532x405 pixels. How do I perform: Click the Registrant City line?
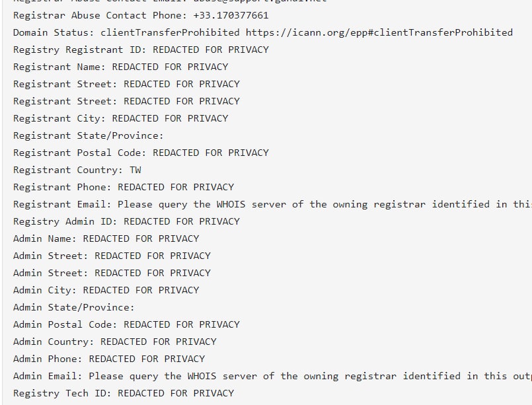120,118
